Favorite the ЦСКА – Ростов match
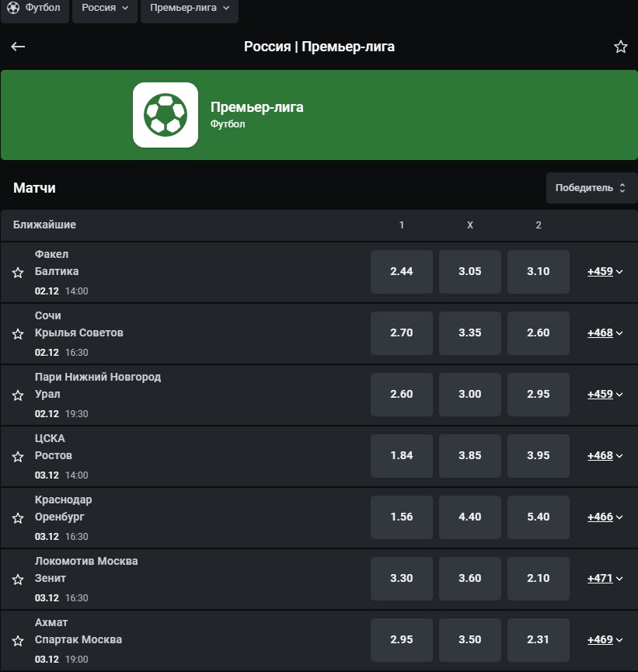The image size is (638, 672). tap(18, 457)
